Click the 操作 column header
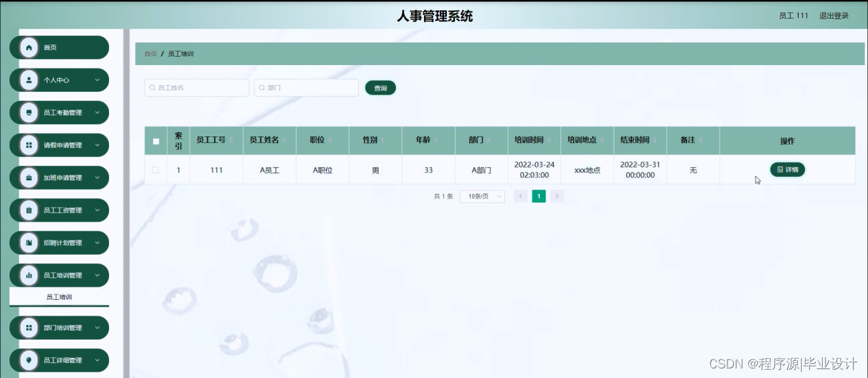 pyautogui.click(x=787, y=141)
